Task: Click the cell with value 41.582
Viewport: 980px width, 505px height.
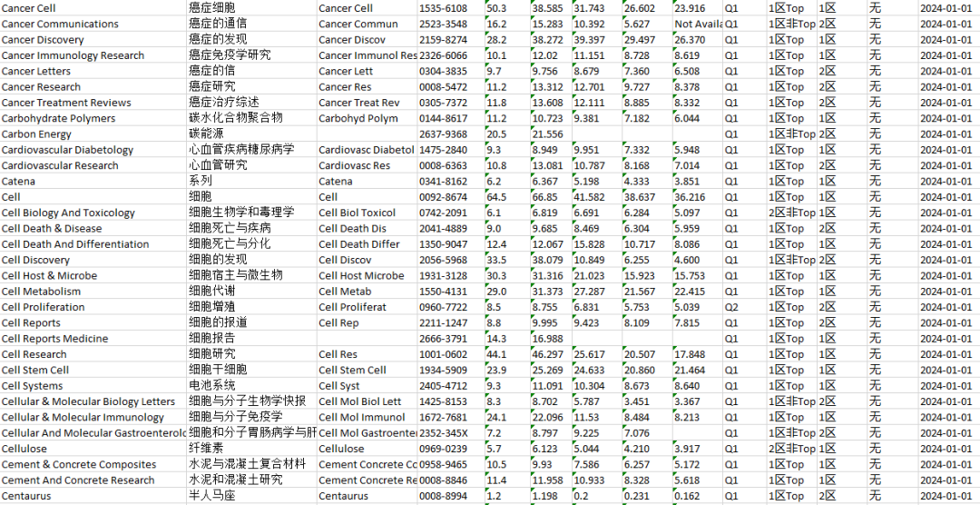Action: (x=592, y=197)
